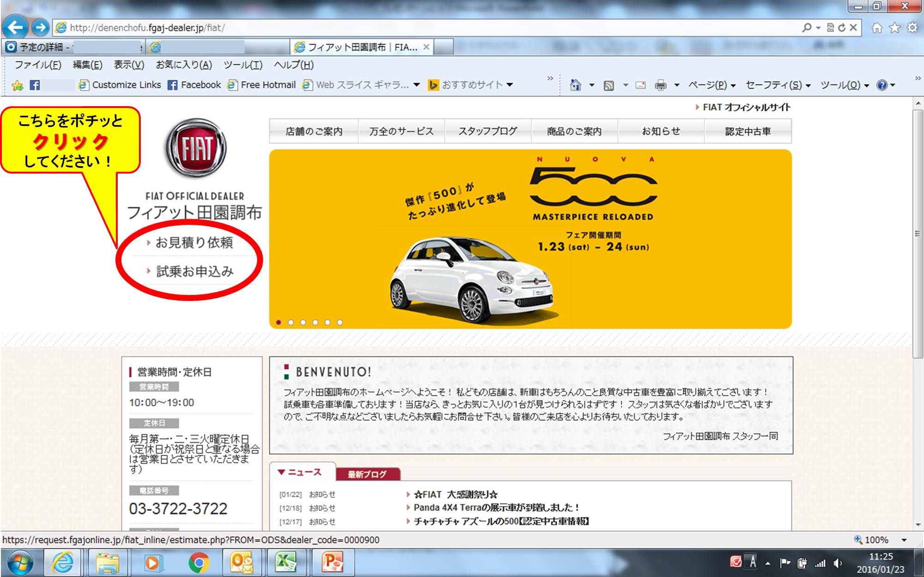
Task: Stop loading with the X icon in address bar
Action: click(x=853, y=27)
